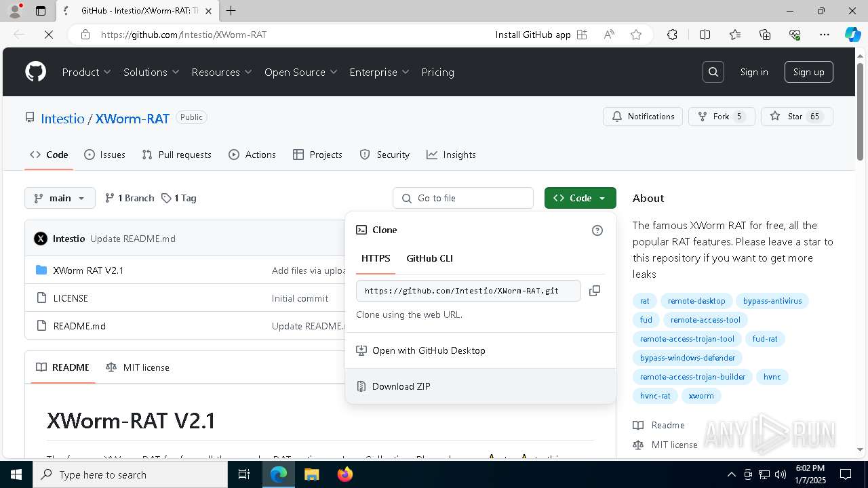The width and height of the screenshot is (868, 488).
Task: Open the LICENSE file
Action: click(71, 298)
